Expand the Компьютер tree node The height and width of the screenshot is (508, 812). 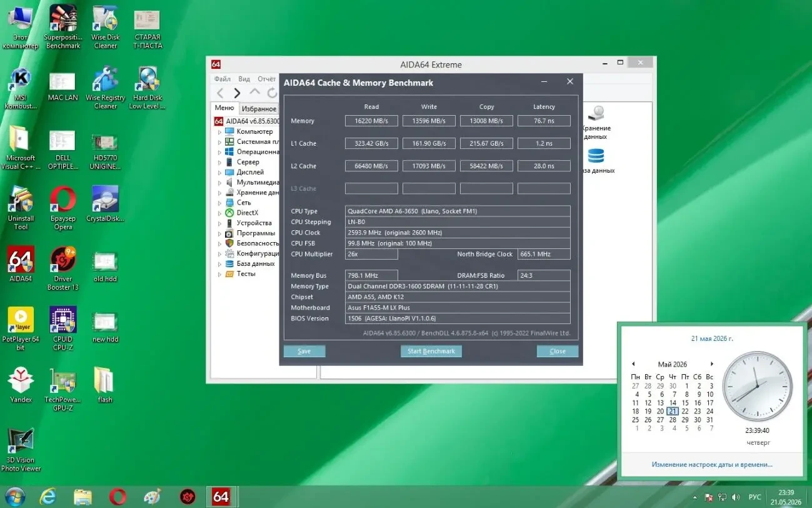tap(219, 132)
